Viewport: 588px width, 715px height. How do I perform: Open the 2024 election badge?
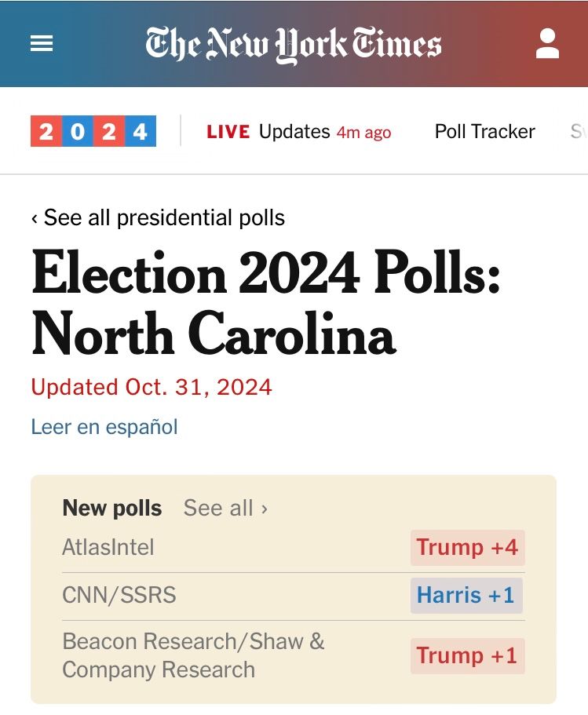[x=93, y=131]
